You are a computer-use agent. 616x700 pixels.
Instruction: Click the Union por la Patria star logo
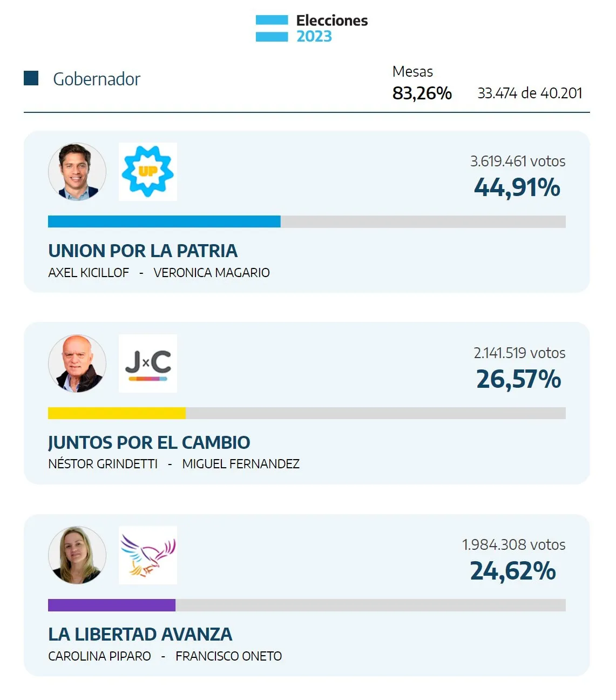(x=147, y=172)
